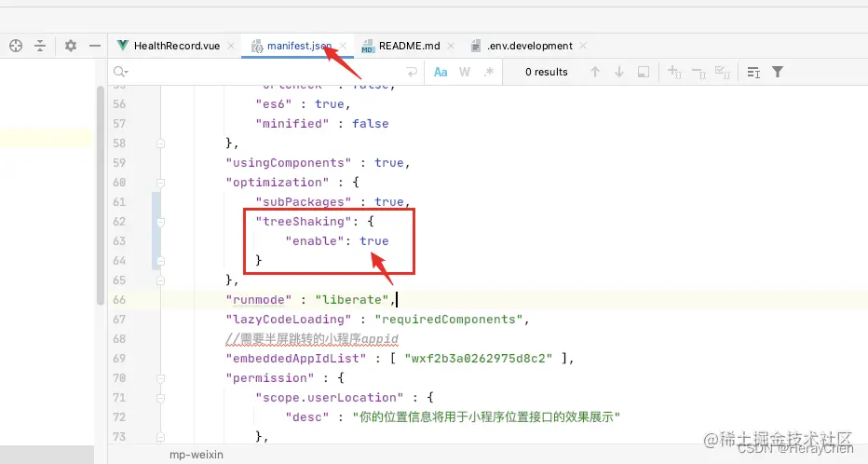
Task: Insert new line in search field icon
Action: tap(412, 72)
